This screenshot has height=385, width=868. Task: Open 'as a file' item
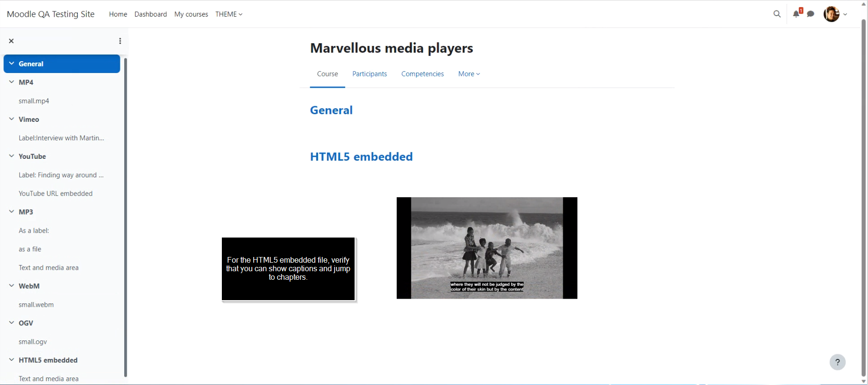[30, 249]
